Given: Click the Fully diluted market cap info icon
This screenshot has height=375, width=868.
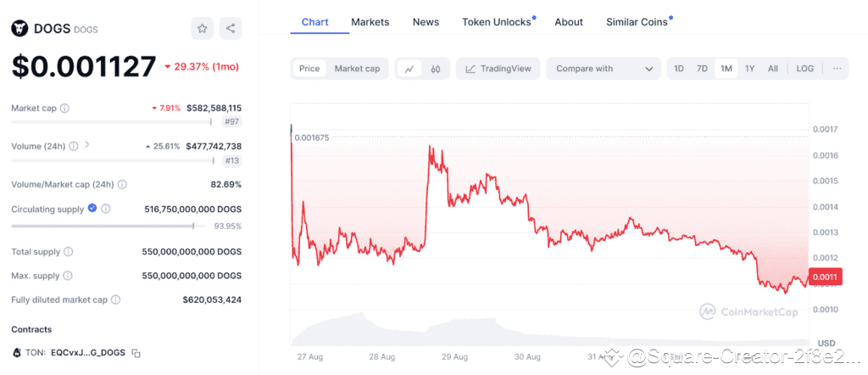Looking at the screenshot, I should (115, 299).
